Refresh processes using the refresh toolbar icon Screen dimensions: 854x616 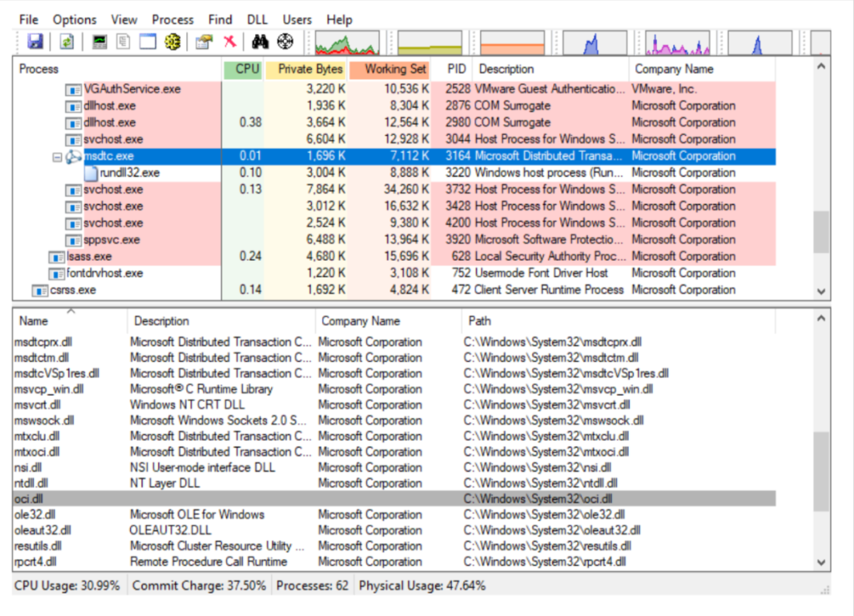[67, 41]
